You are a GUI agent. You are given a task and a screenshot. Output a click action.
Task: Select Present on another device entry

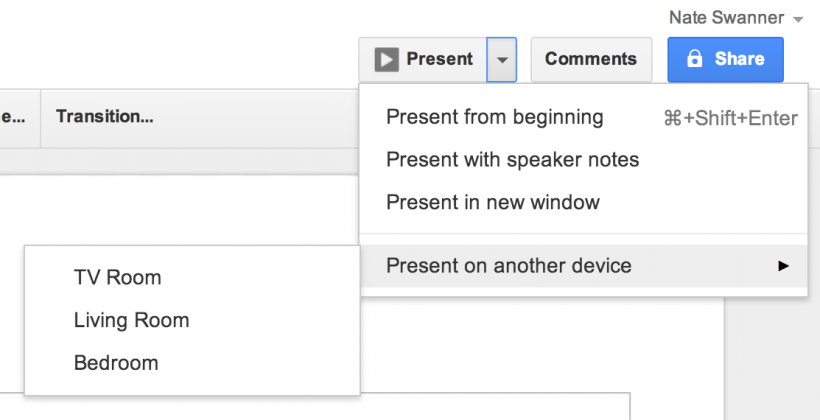pos(584,266)
